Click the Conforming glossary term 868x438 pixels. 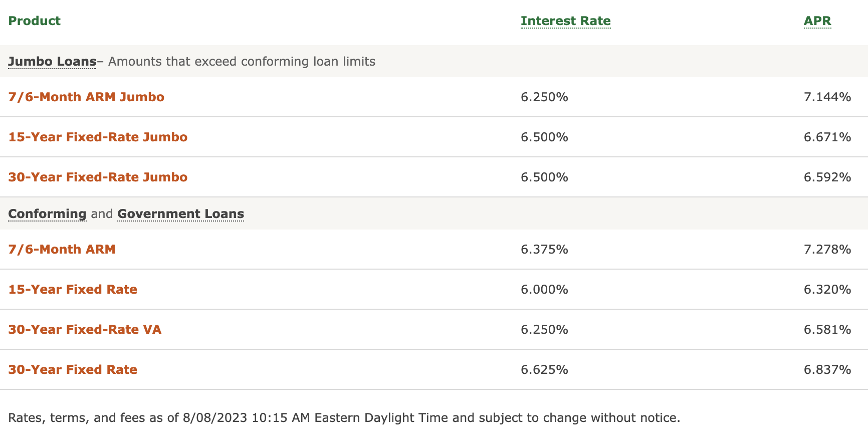(47, 214)
